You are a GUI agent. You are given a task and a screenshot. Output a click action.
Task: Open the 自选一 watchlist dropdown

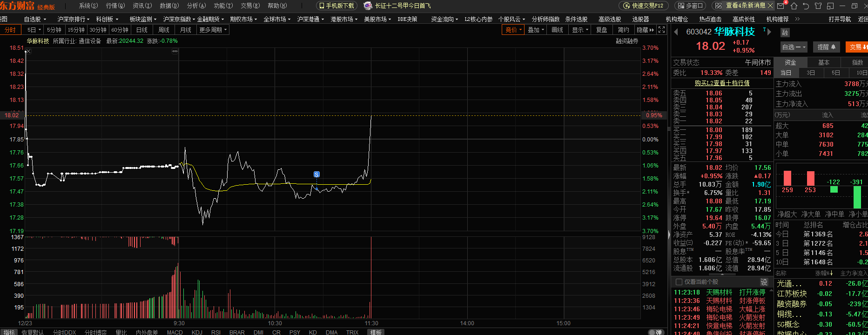[794, 47]
